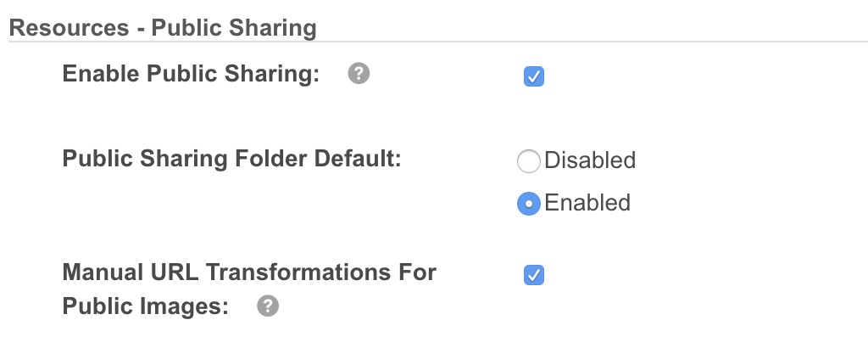The width and height of the screenshot is (868, 348).
Task: Choose the Enabled radio button
Action: pos(529,204)
